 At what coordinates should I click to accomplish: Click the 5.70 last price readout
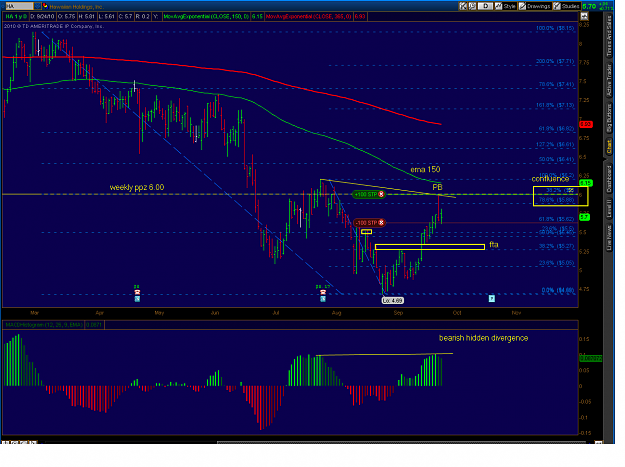coord(589,6)
